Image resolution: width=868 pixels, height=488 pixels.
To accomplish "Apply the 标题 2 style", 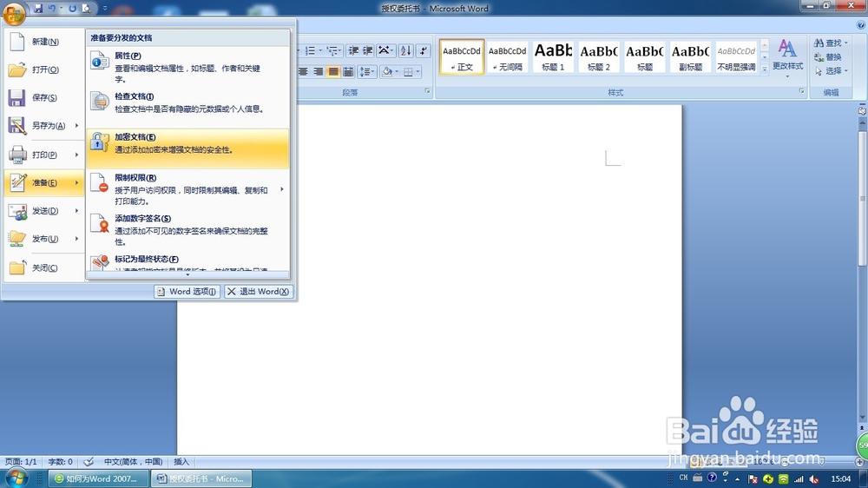I will 599,57.
